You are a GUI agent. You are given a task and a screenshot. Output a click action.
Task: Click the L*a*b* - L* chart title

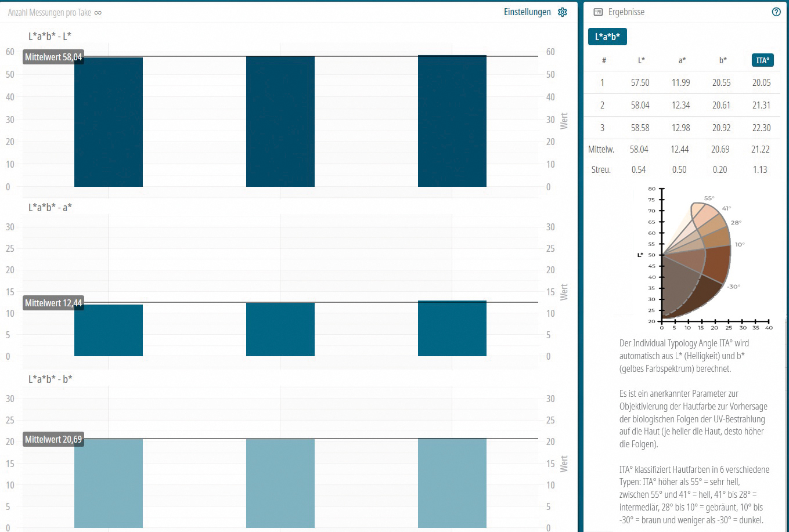coord(50,36)
